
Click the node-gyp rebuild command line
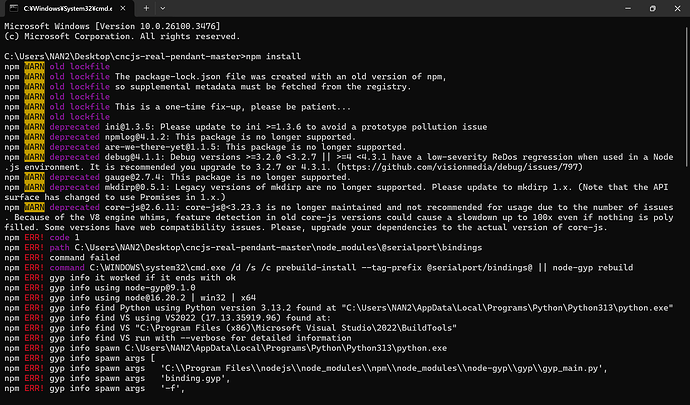(x=319, y=268)
